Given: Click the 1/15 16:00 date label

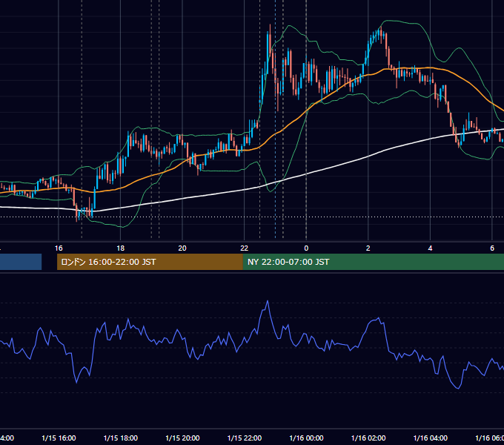Looking at the screenshot, I should pyautogui.click(x=59, y=438).
